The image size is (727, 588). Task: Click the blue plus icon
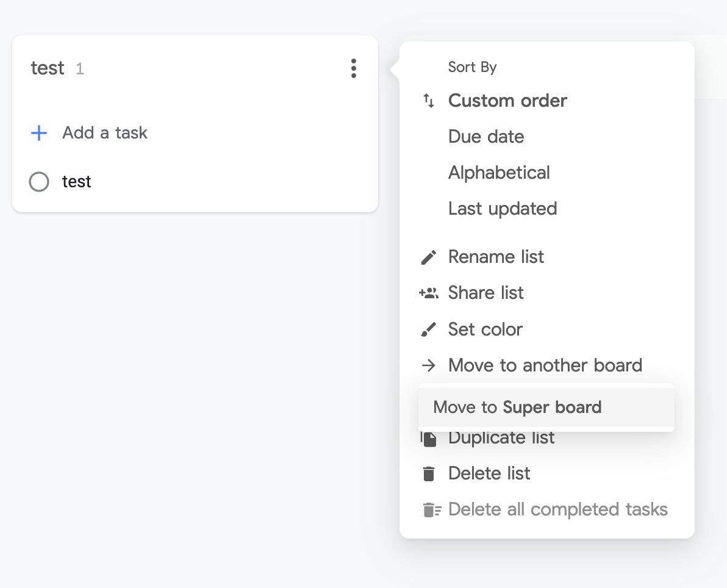point(39,133)
